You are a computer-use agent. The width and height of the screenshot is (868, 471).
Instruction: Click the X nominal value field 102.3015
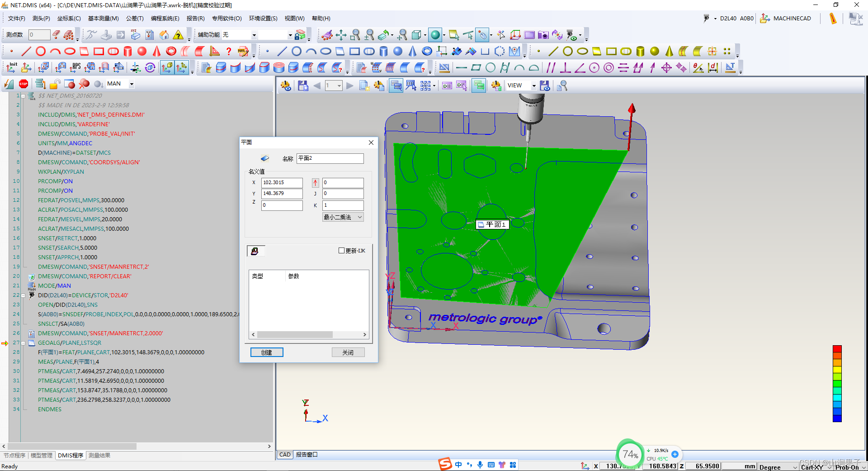(x=282, y=183)
